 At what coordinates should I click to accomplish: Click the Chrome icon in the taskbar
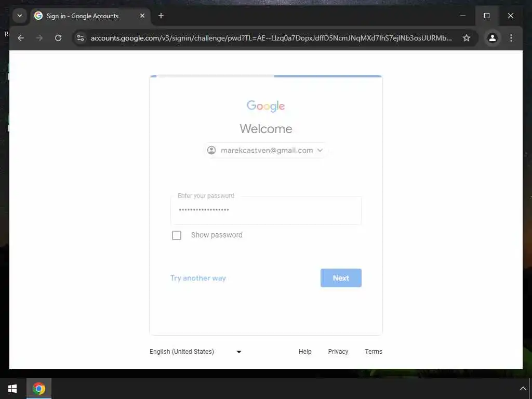click(x=38, y=389)
